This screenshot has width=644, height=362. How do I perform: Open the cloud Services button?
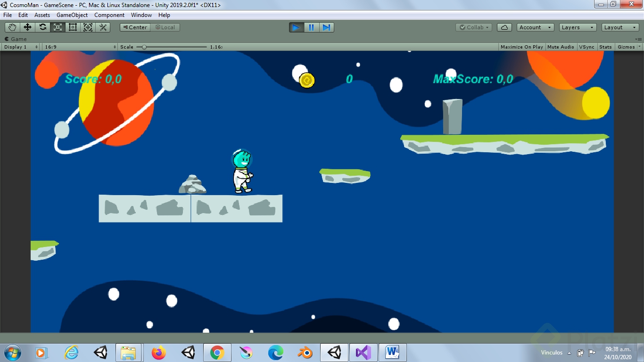tap(504, 27)
